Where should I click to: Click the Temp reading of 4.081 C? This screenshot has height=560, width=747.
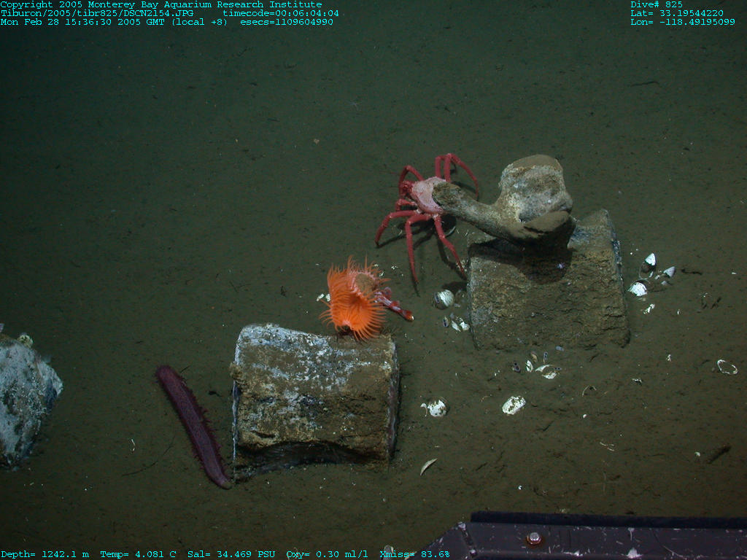[138, 554]
